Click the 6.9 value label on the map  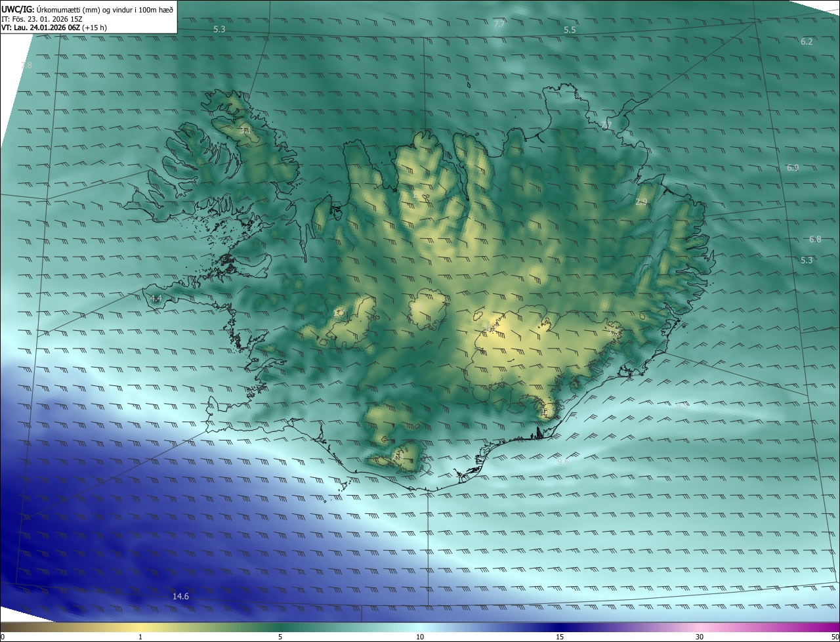[793, 168]
